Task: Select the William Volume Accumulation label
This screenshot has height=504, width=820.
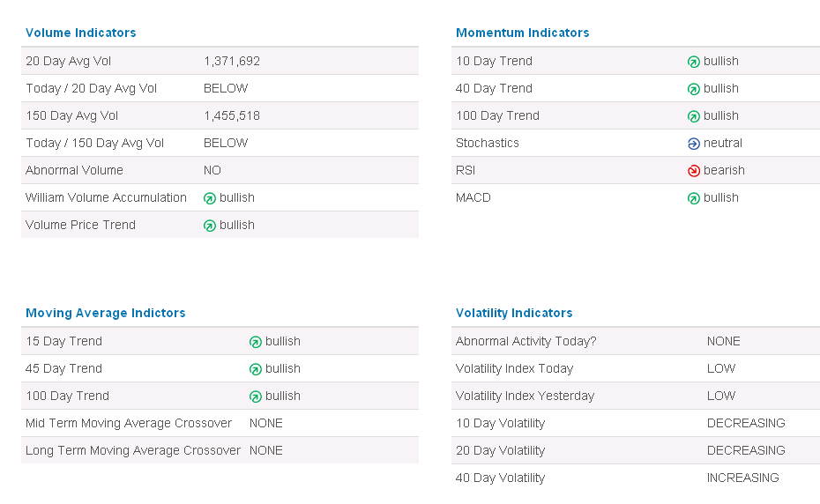Action: point(106,197)
